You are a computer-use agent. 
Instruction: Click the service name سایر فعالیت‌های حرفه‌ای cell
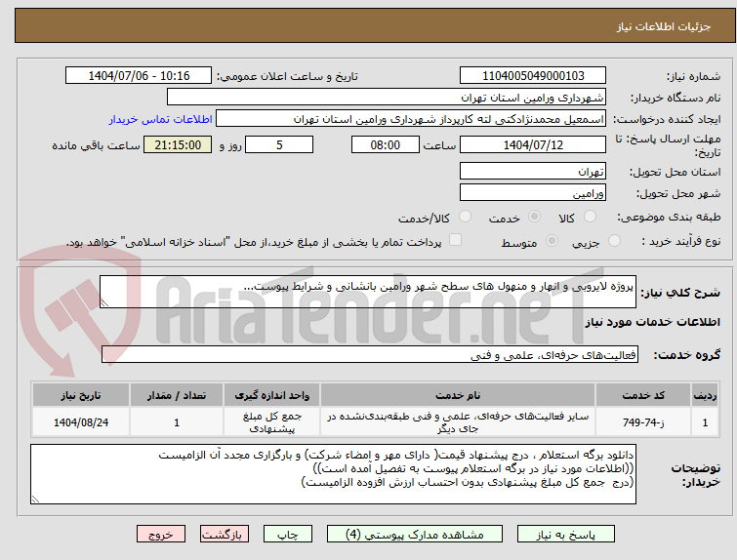pyautogui.click(x=458, y=422)
